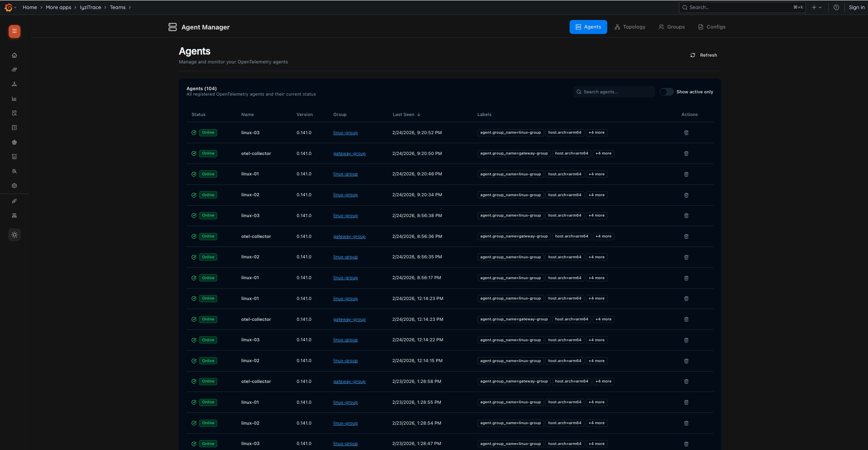Viewport: 868px width, 450px height.
Task: Open the More apps breadcrumb
Action: pyautogui.click(x=59, y=7)
